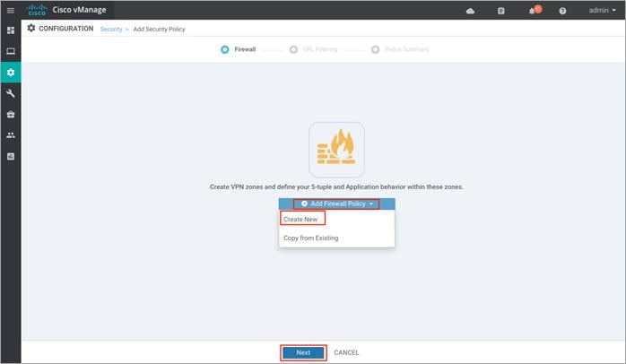The width and height of the screenshot is (626, 364).
Task: Open the tasks clipboard icon in header
Action: [501, 11]
